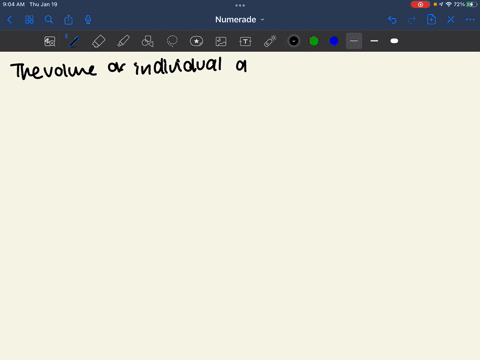Start audio recording with the microphone
The image size is (480, 360).
tap(88, 20)
